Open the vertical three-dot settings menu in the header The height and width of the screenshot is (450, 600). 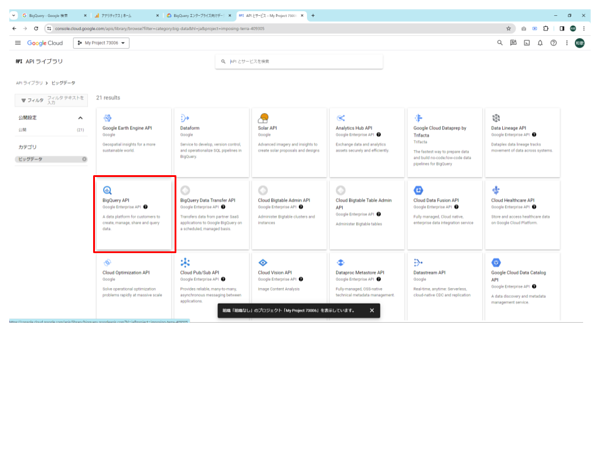pyautogui.click(x=567, y=43)
